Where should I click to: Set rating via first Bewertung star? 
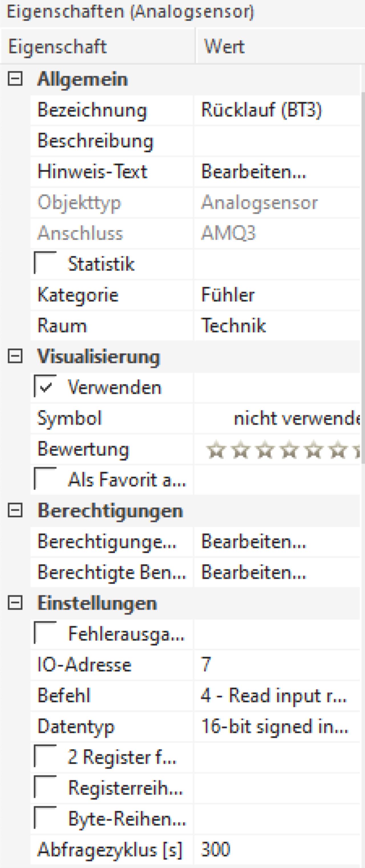click(x=216, y=449)
